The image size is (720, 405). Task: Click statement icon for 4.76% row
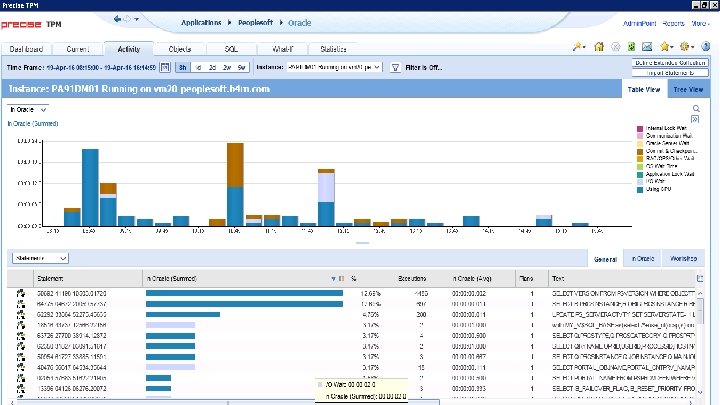[21, 315]
